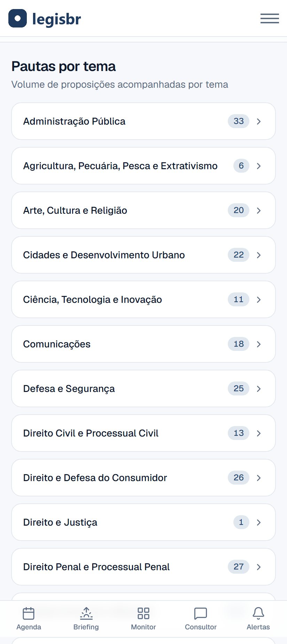The image size is (287, 644).
Task: Open the Agenda calendar icon
Action: (x=29, y=613)
